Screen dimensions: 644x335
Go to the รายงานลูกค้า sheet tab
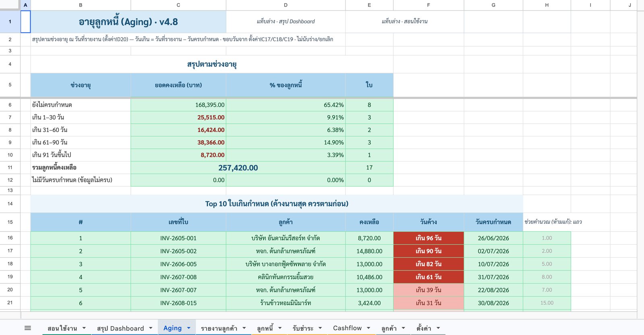coord(219,328)
